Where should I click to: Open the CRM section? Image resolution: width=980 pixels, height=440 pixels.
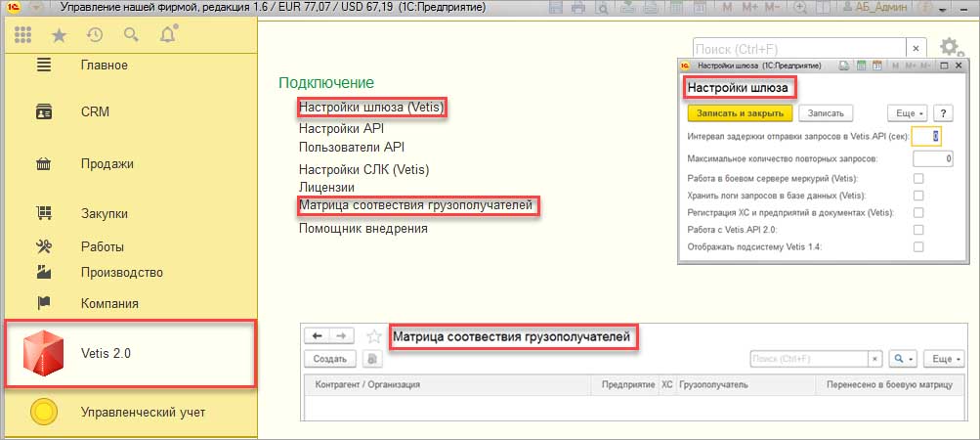click(95, 112)
